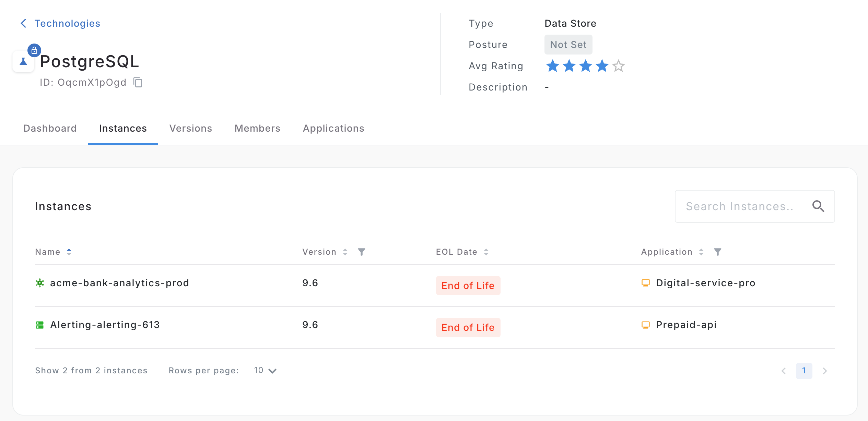
Task: Toggle sort on the Version column
Action: pyautogui.click(x=345, y=252)
